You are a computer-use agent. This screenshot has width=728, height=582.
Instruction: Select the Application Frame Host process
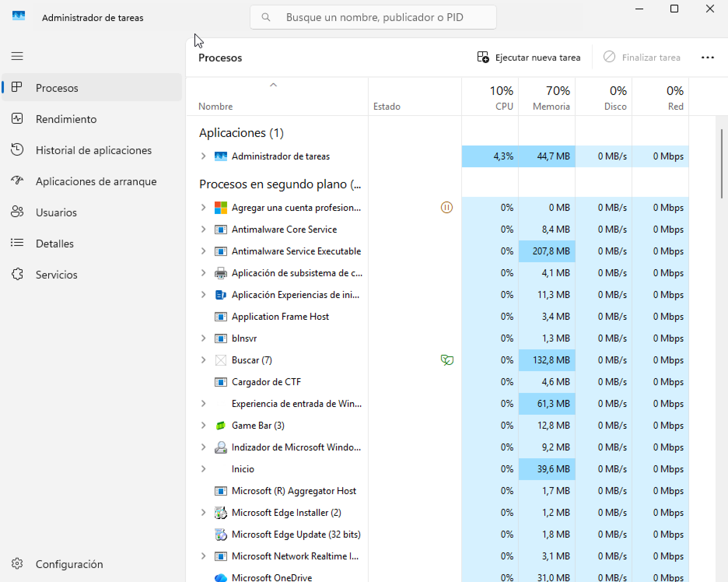tap(437, 316)
